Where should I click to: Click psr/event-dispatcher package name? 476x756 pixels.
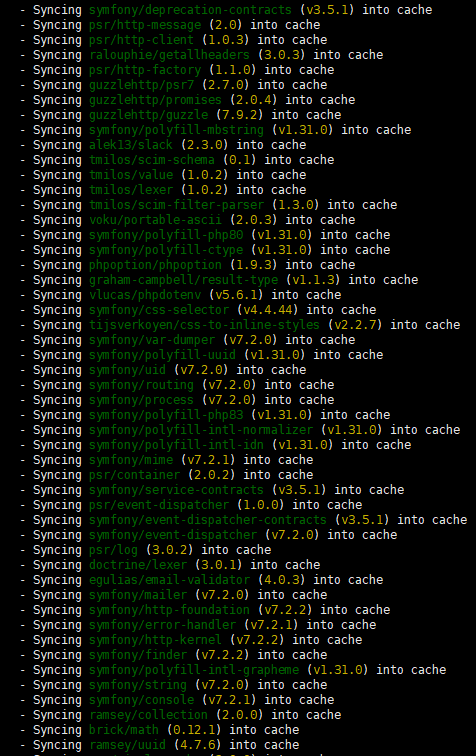[159, 505]
